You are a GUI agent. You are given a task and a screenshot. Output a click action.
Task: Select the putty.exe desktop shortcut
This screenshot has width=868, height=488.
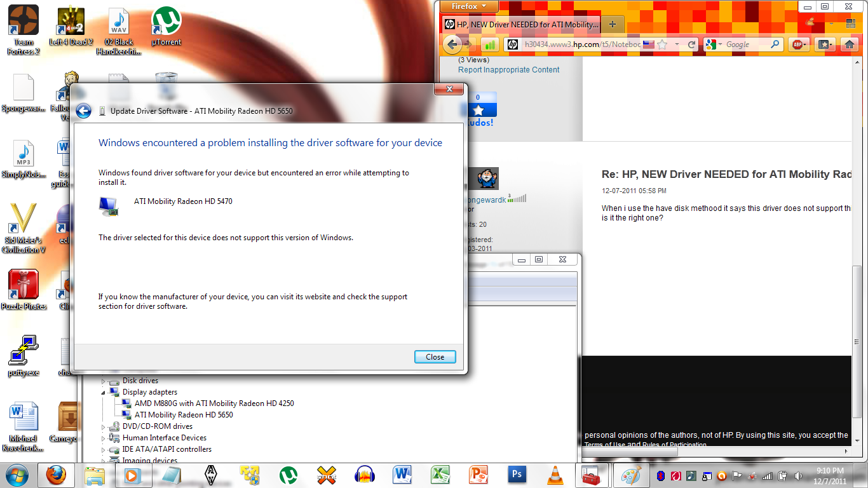coord(24,356)
